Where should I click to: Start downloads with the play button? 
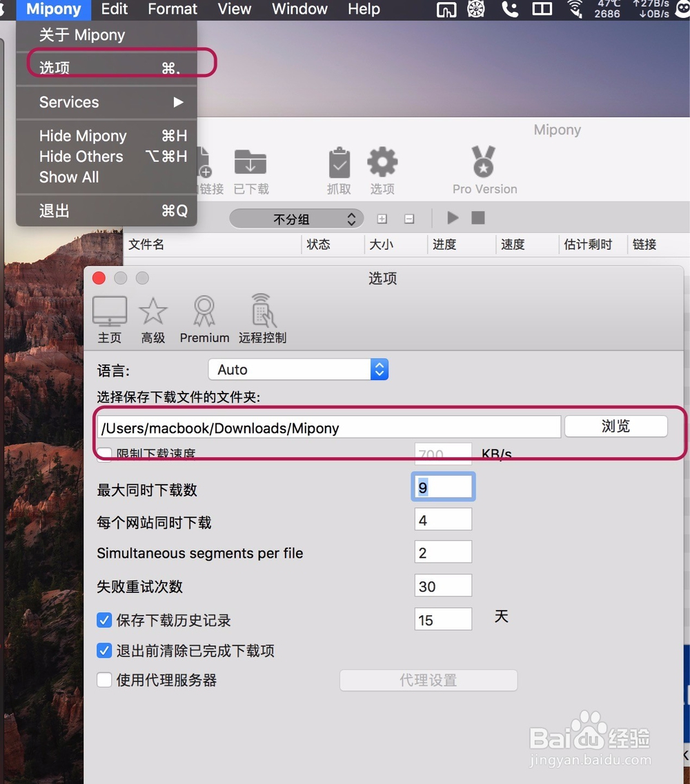(x=453, y=218)
